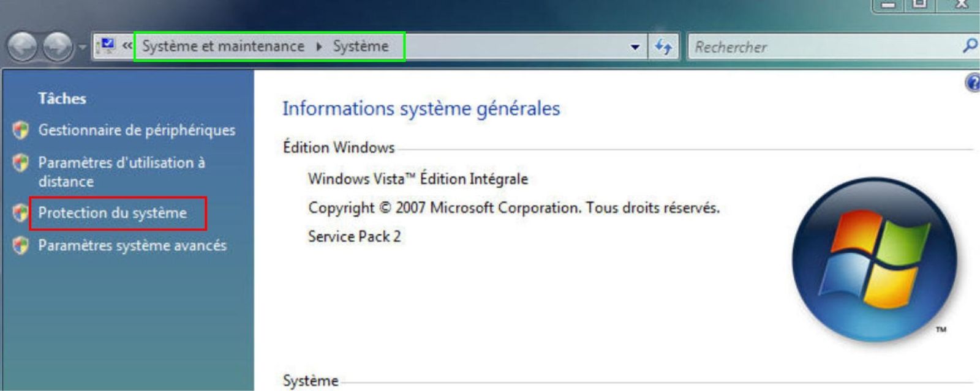Click the Windows Vista logo orb
Screen dimensions: 980x391
point(875,260)
